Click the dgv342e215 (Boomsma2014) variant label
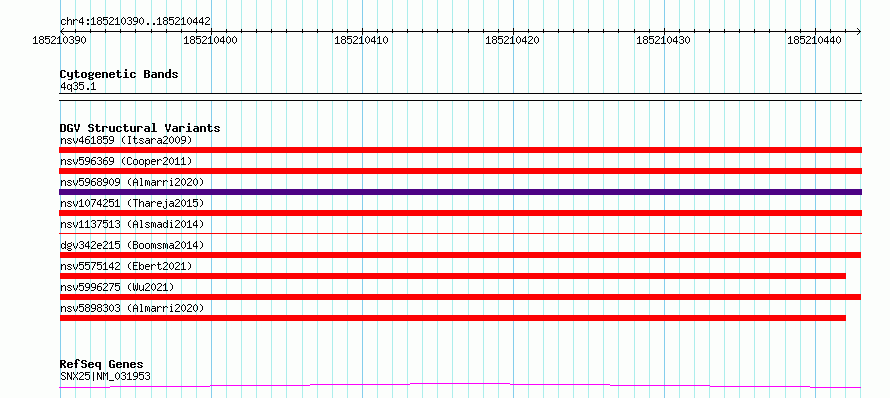The image size is (890, 398). click(132, 245)
